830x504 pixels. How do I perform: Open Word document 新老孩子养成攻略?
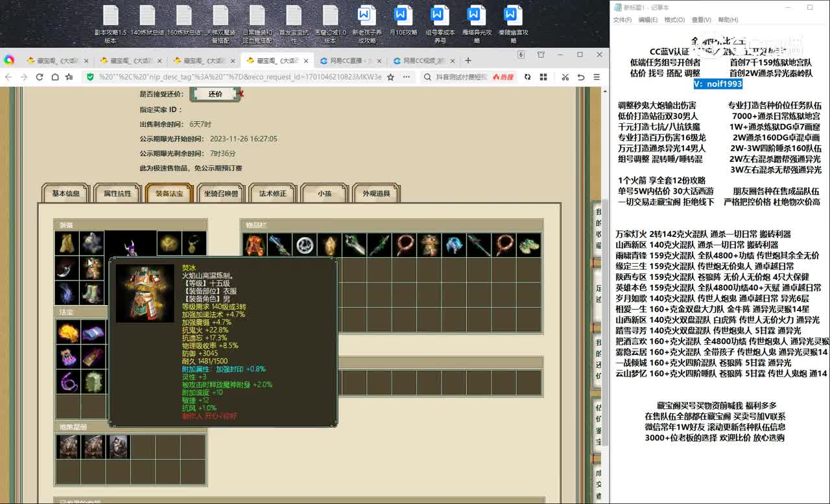(x=366, y=24)
